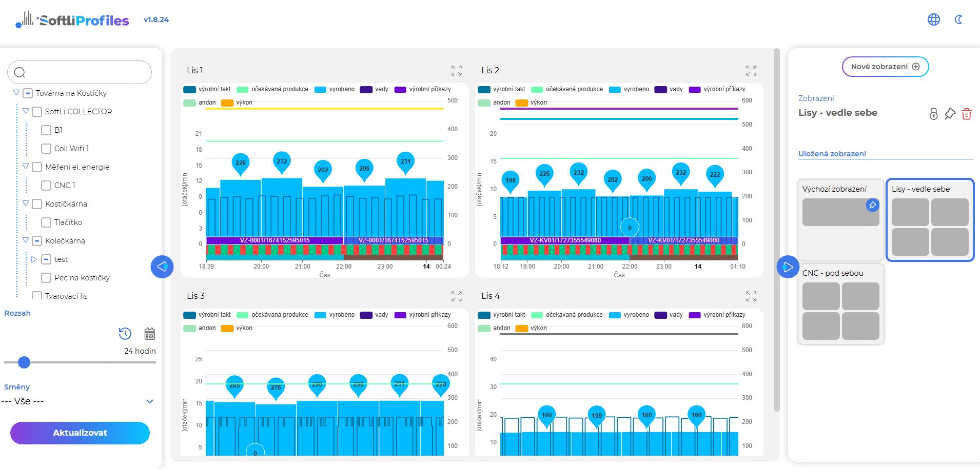Click the dashboard vertical scrollbar
The height and width of the screenshot is (469, 980).
tap(776, 230)
